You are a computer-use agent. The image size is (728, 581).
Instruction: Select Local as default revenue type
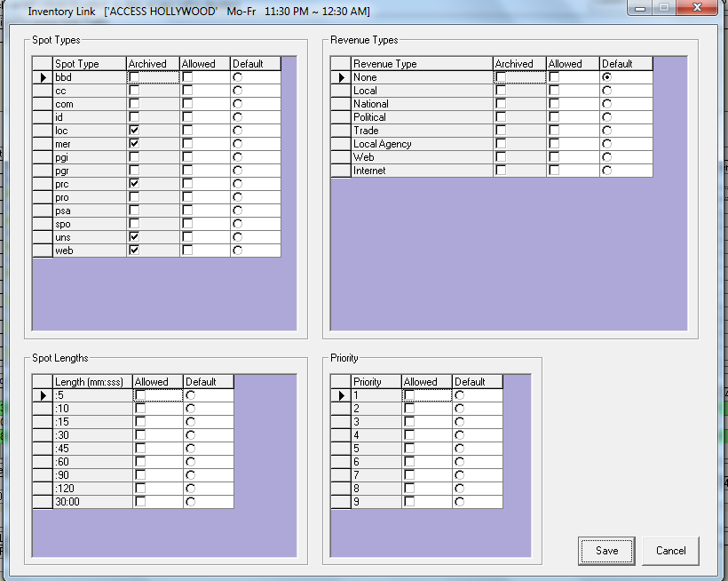click(606, 91)
